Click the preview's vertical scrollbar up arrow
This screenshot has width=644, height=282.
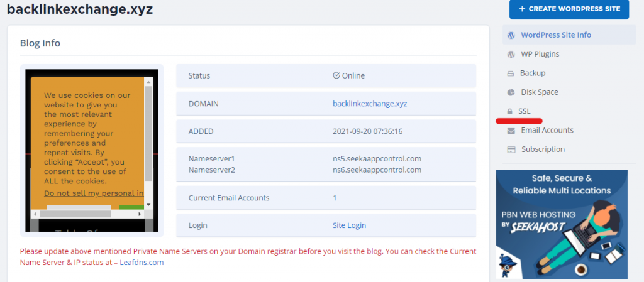148,82
